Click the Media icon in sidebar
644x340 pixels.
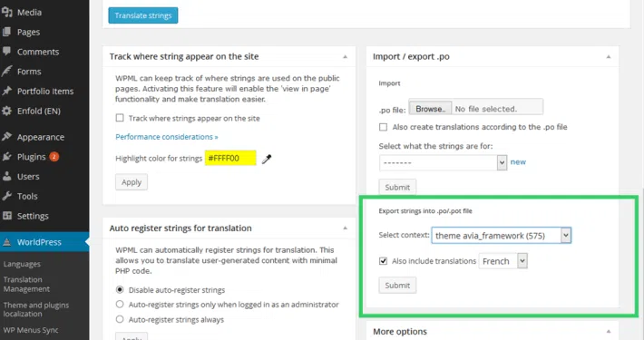point(6,13)
